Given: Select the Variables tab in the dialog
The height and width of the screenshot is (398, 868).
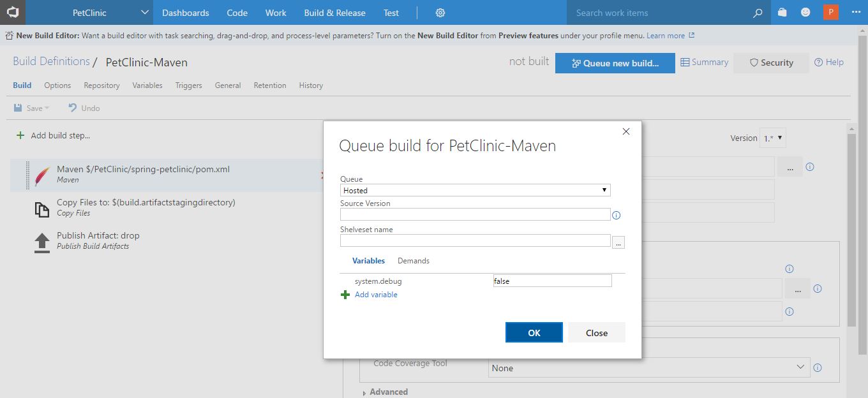Looking at the screenshot, I should (x=368, y=261).
